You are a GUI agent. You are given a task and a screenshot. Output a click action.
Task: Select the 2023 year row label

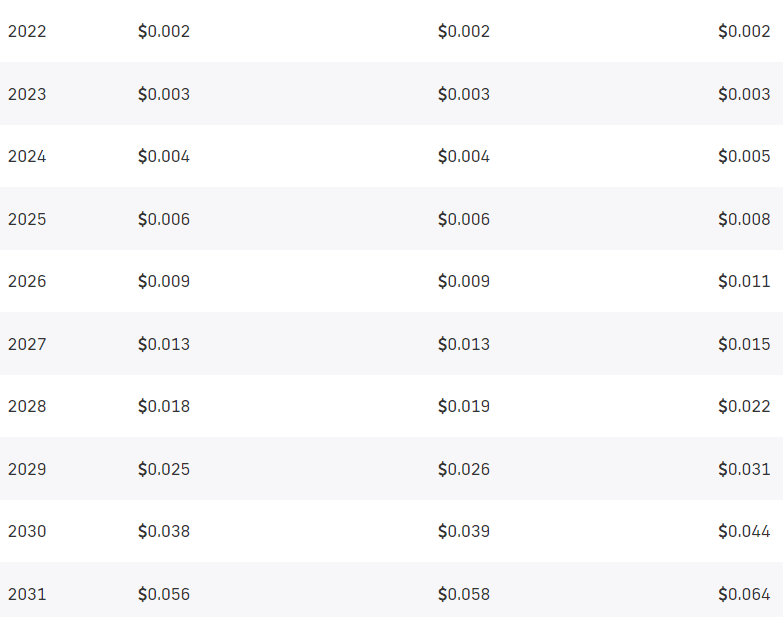(27, 94)
